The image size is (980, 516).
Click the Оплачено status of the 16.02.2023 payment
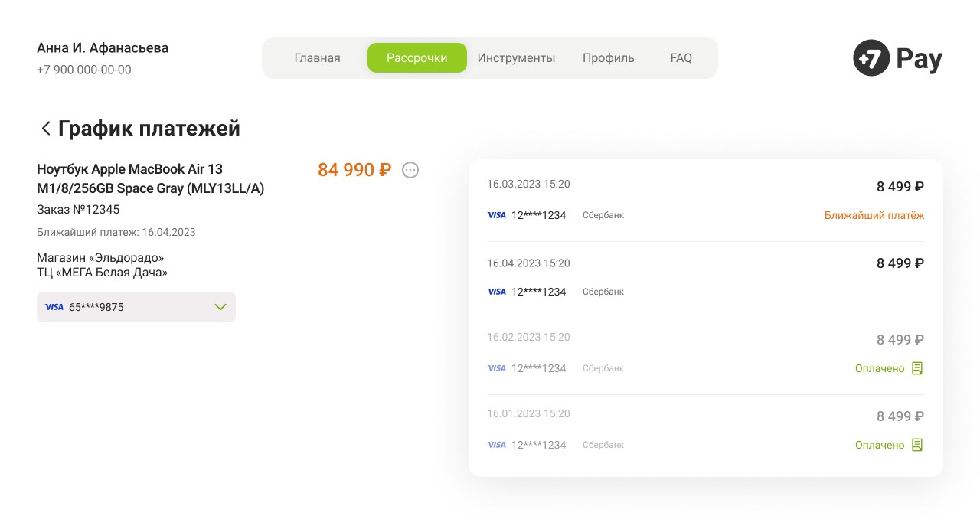(880, 368)
